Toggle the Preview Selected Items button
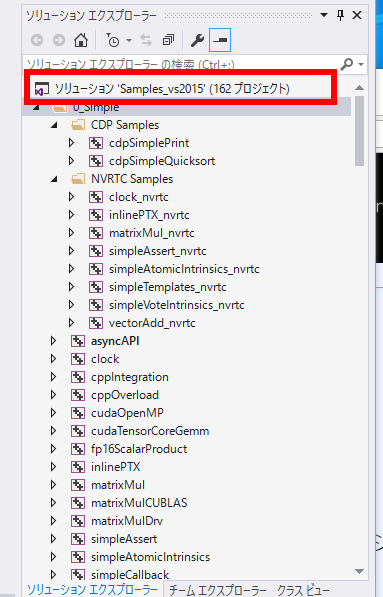Image resolution: width=383 pixels, height=597 pixels. (x=220, y=40)
